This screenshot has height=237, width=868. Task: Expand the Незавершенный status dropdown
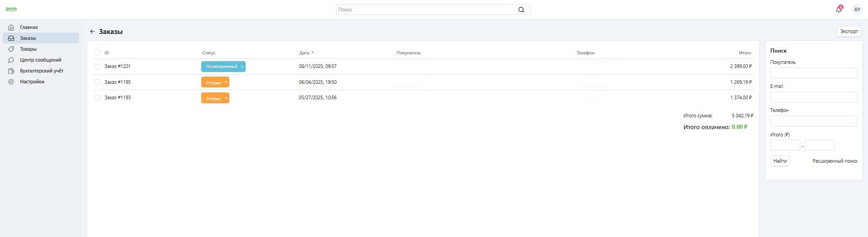pos(242,67)
